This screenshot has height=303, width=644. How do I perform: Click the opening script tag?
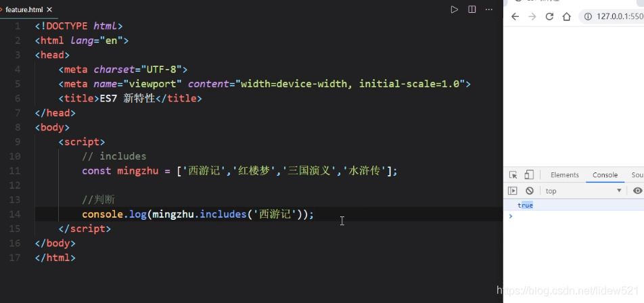click(x=82, y=142)
